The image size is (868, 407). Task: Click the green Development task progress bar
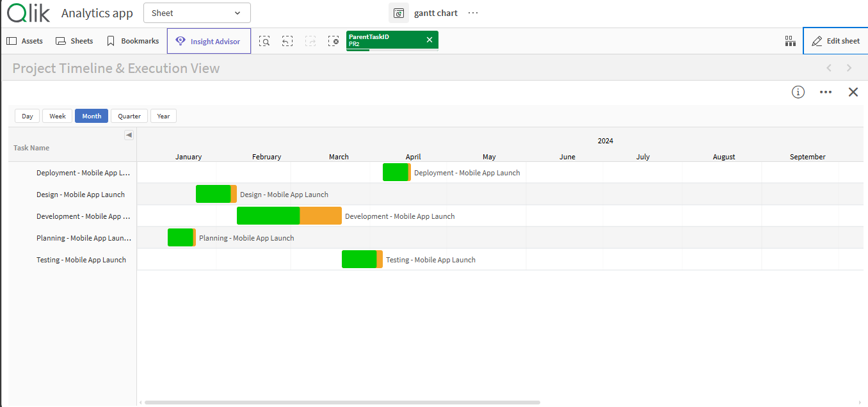(x=268, y=216)
